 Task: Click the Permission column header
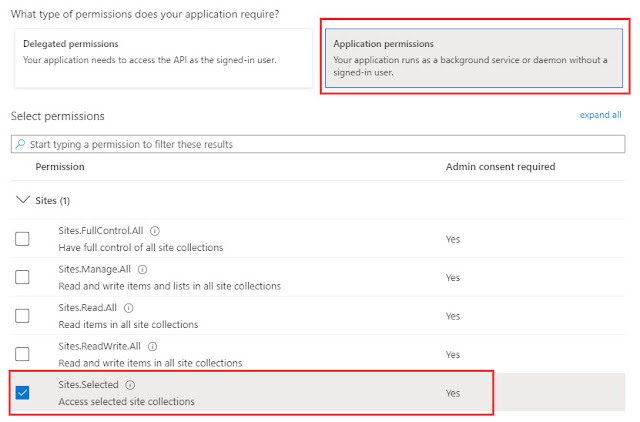click(60, 167)
